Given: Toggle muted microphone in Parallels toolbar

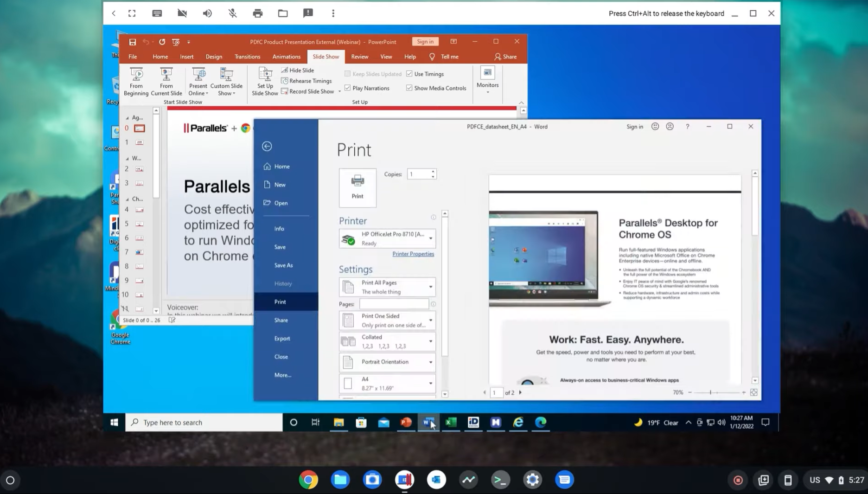Looking at the screenshot, I should pyautogui.click(x=232, y=13).
